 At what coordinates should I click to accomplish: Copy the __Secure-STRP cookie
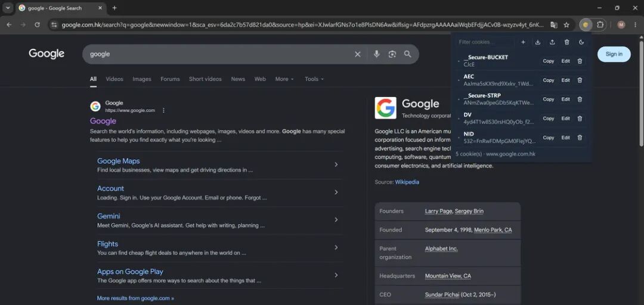pos(549,99)
